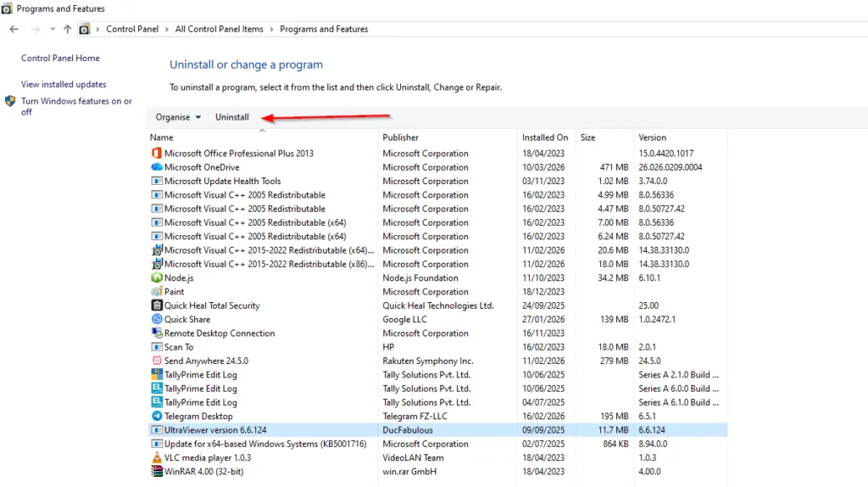This screenshot has height=487, width=868.
Task: Click the Send Anywhere app icon
Action: 156,361
